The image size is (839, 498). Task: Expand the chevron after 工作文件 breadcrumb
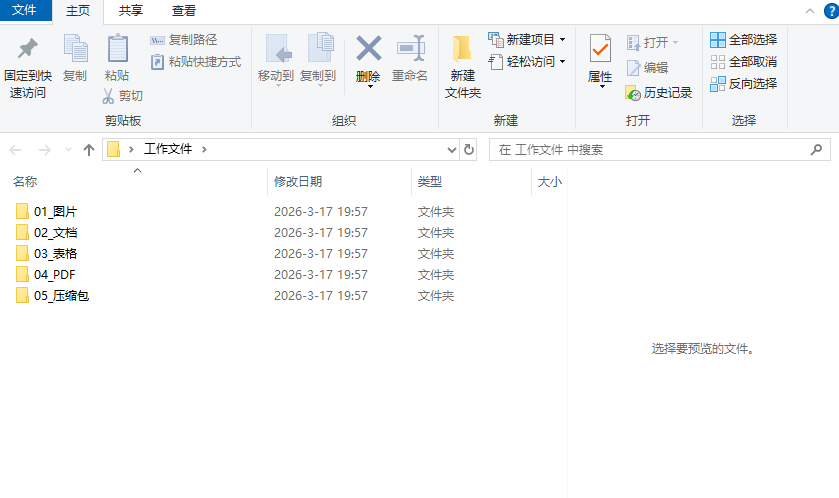click(x=204, y=149)
